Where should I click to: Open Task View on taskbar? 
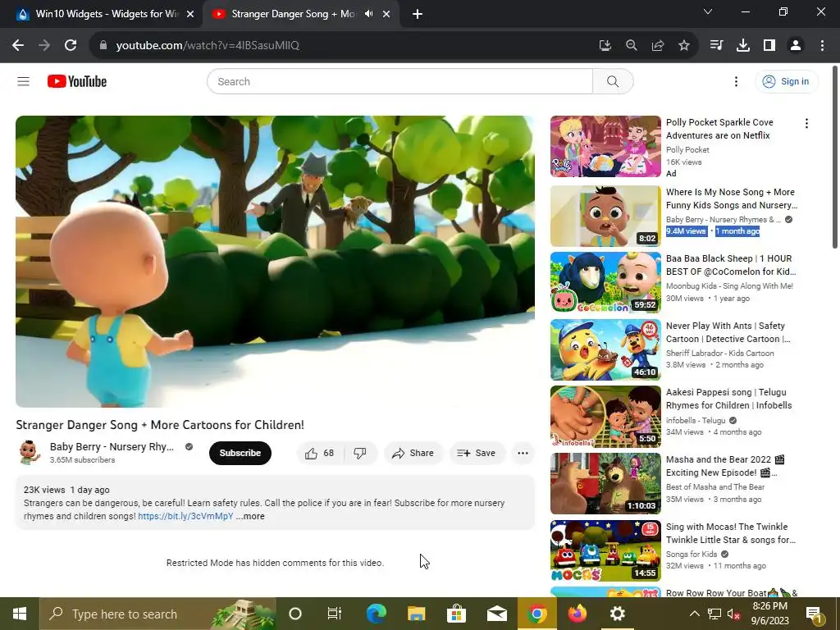(x=335, y=614)
